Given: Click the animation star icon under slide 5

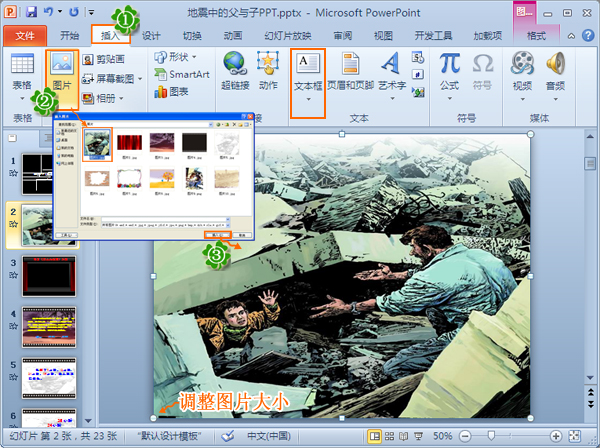Looking at the screenshot, I should 13,377.
